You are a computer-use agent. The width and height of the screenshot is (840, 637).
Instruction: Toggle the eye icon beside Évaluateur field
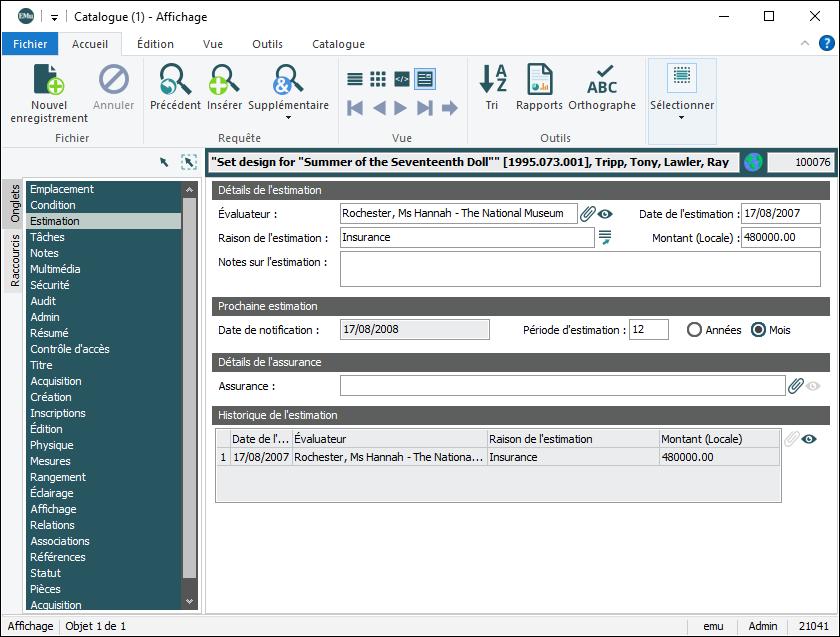605,213
